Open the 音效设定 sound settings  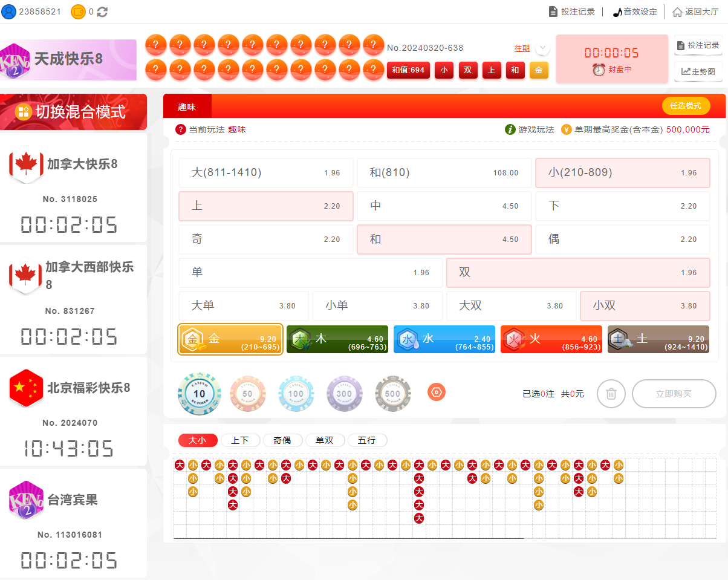pyautogui.click(x=634, y=11)
